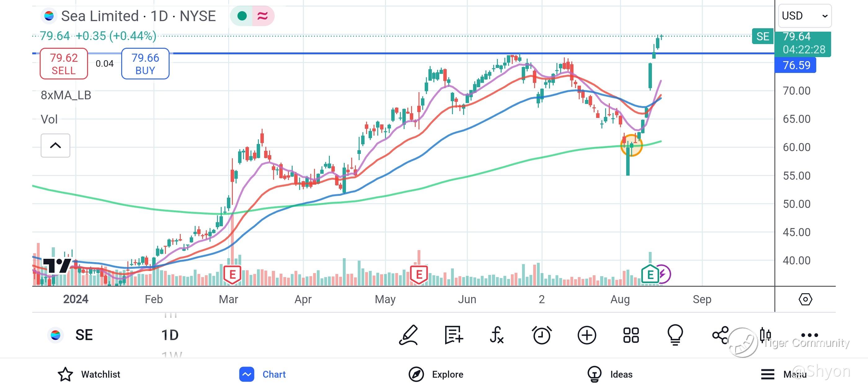The image size is (868, 391).
Task: Open the candlestick chart type icon
Action: point(765,335)
